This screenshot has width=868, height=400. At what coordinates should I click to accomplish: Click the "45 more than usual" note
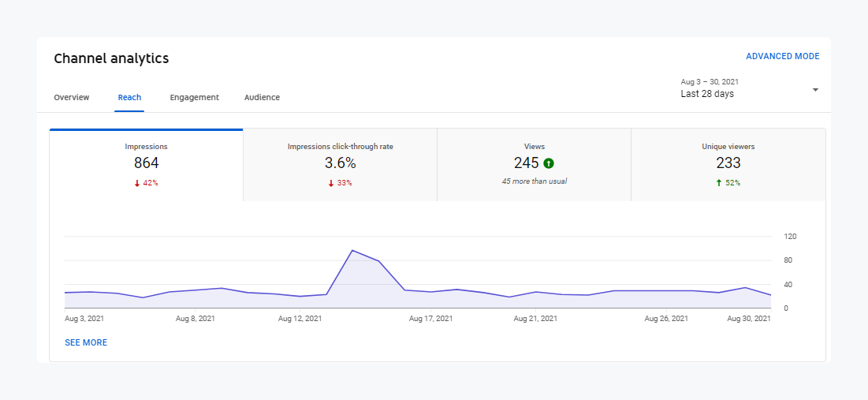[534, 181]
